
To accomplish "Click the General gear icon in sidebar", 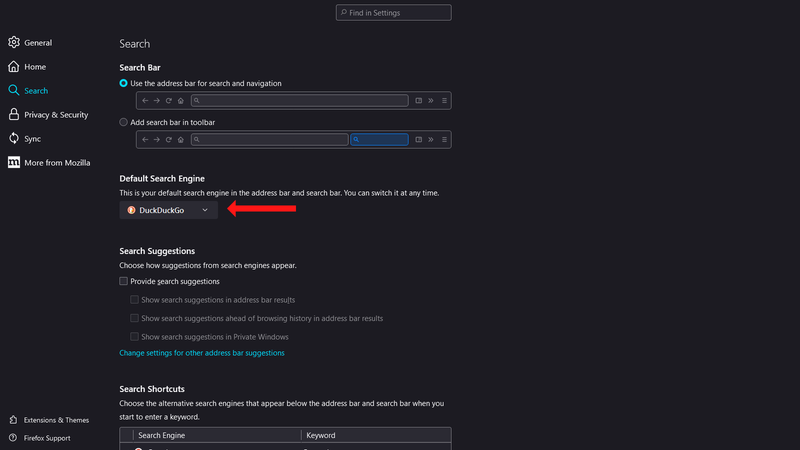I will point(14,43).
